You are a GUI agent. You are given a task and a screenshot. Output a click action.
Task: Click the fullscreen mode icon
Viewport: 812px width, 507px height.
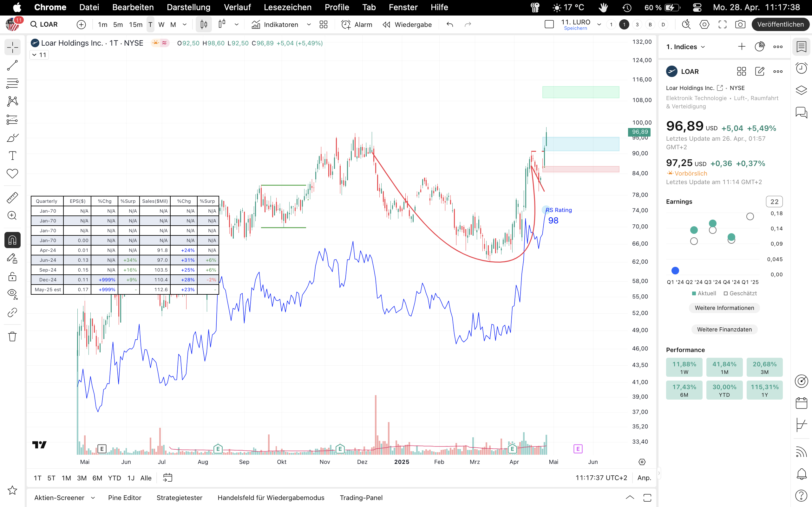tap(723, 24)
